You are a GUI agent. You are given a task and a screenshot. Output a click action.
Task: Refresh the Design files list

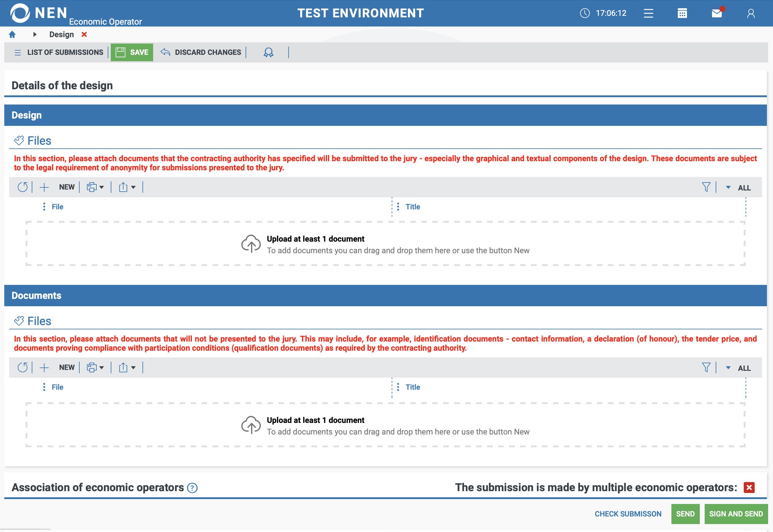[22, 187]
